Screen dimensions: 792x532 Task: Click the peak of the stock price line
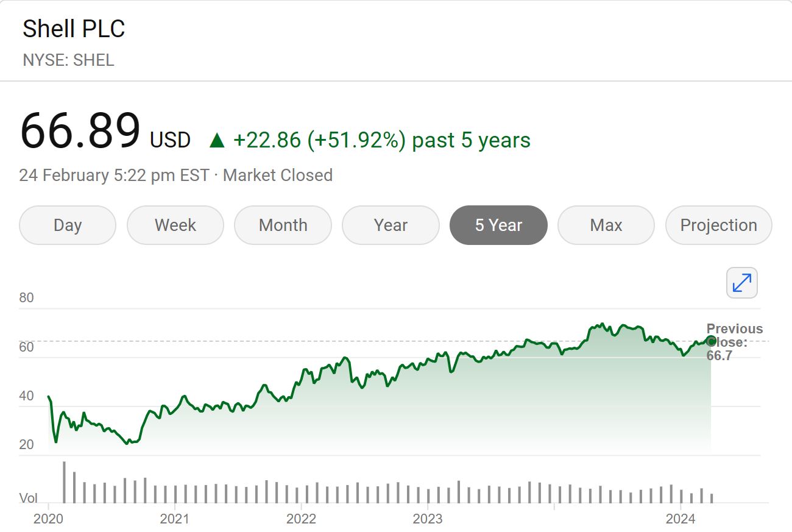pyautogui.click(x=603, y=324)
